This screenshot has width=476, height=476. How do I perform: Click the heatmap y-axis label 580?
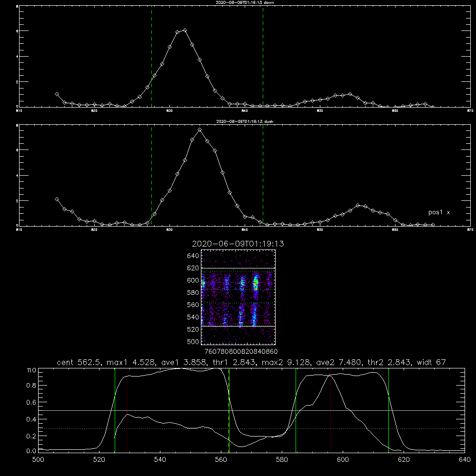coord(193,293)
